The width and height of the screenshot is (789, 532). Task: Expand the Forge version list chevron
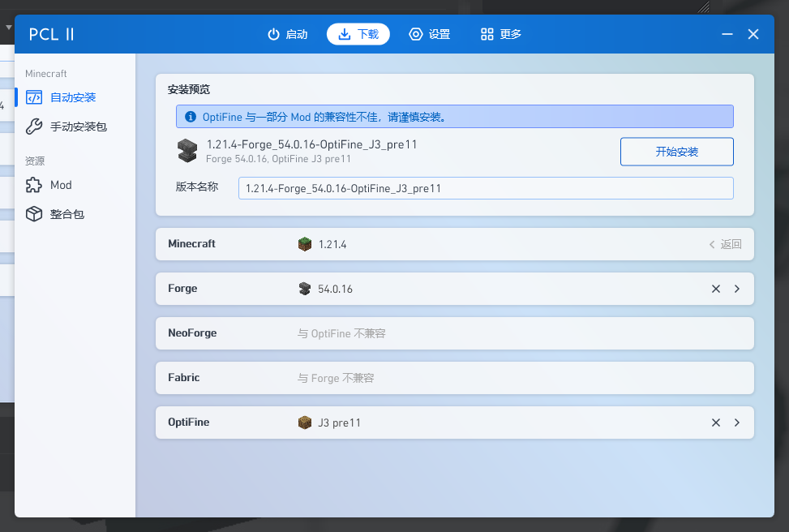(737, 289)
